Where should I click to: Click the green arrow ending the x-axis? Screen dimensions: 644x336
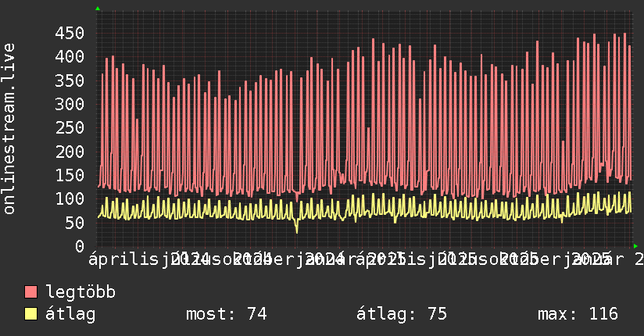tap(635, 246)
